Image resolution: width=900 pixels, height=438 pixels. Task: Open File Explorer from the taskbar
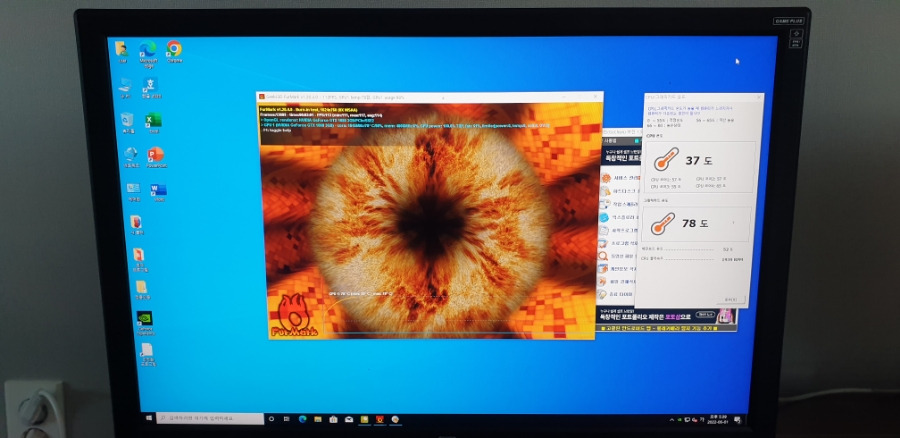[x=317, y=419]
